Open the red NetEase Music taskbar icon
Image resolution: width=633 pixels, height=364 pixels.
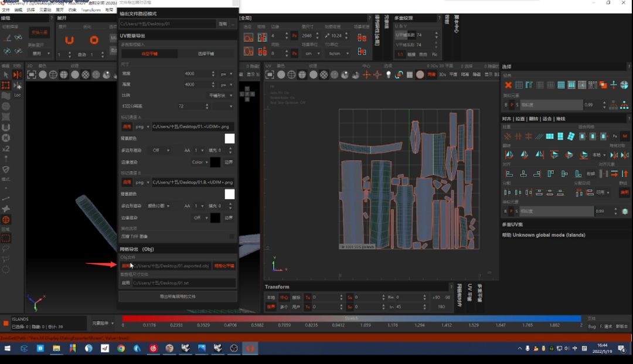154,348
